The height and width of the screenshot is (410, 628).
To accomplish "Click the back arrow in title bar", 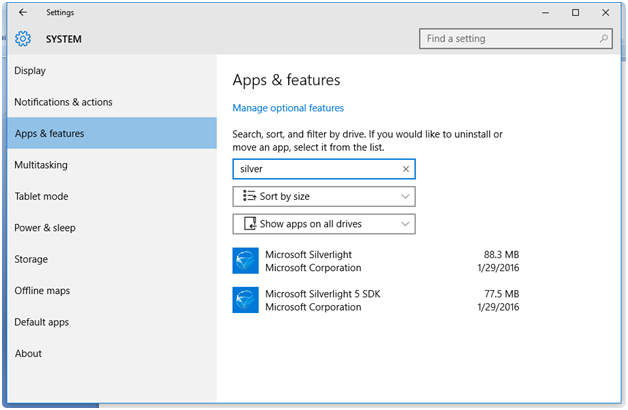I will click(x=23, y=13).
